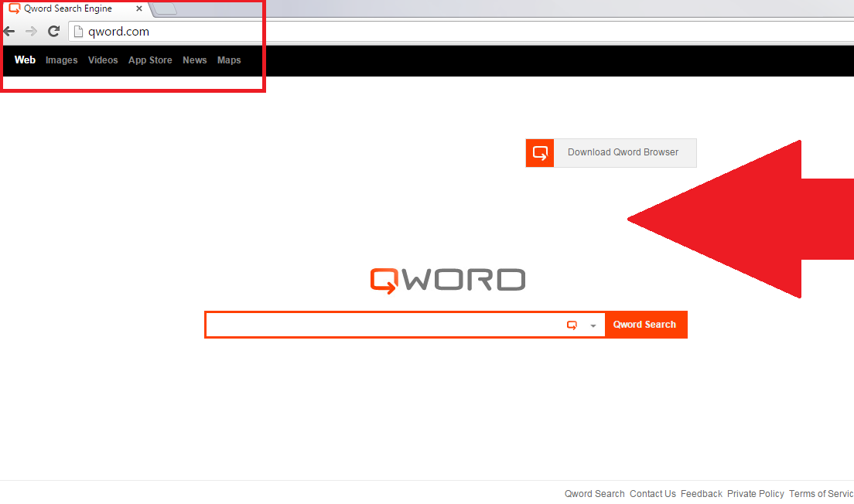Viewport: 854px width, 504px height.
Task: Click the orange Qword download icon
Action: [x=540, y=153]
